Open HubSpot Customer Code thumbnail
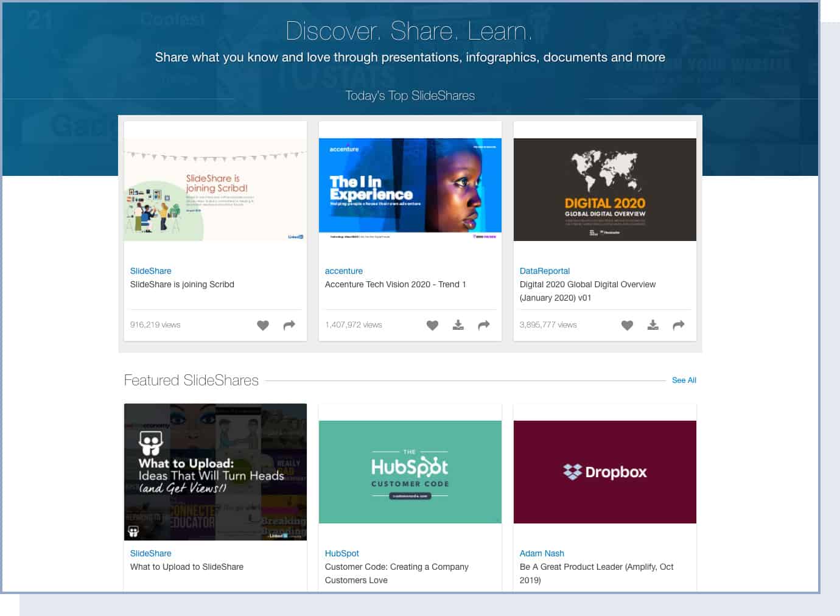Image resolution: width=840 pixels, height=616 pixels. [x=410, y=472]
